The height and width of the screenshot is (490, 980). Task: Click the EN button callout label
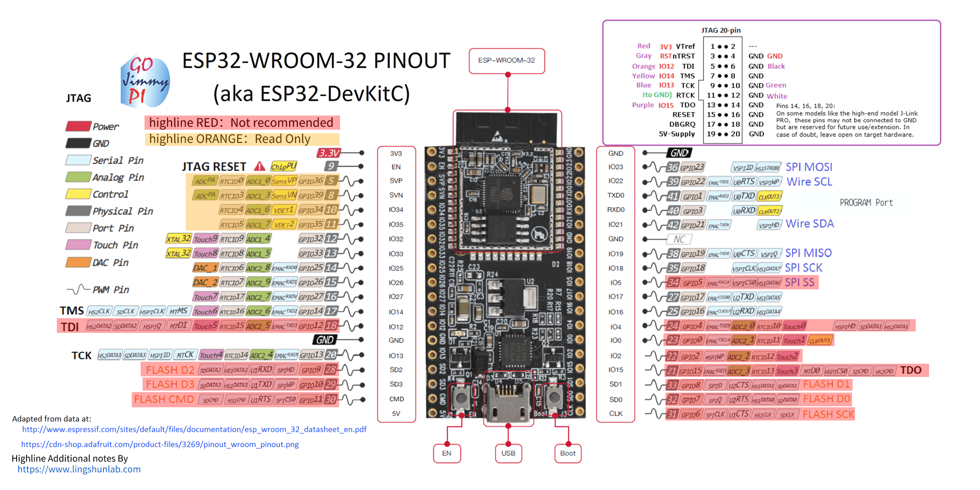(447, 453)
